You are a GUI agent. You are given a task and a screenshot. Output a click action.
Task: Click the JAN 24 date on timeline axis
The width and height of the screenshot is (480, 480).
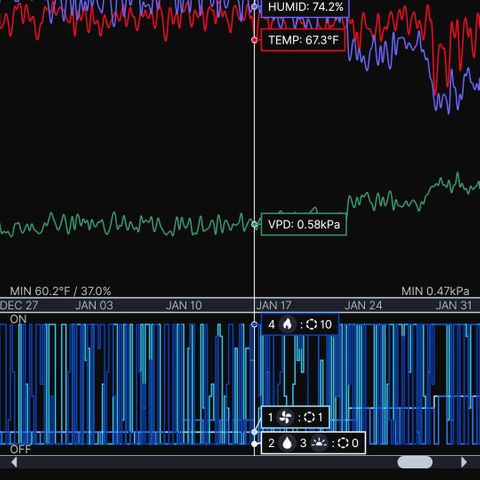tap(363, 305)
